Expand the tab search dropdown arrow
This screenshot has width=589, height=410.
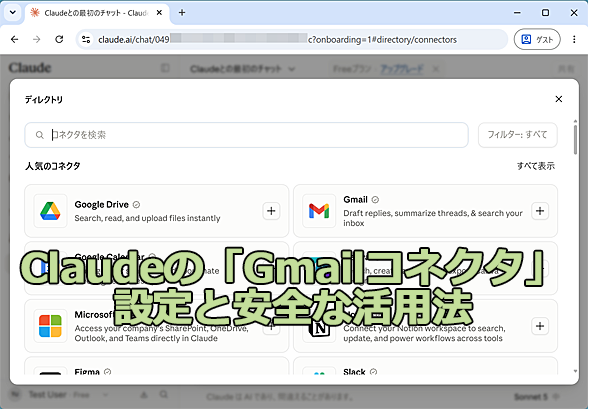coord(13,12)
